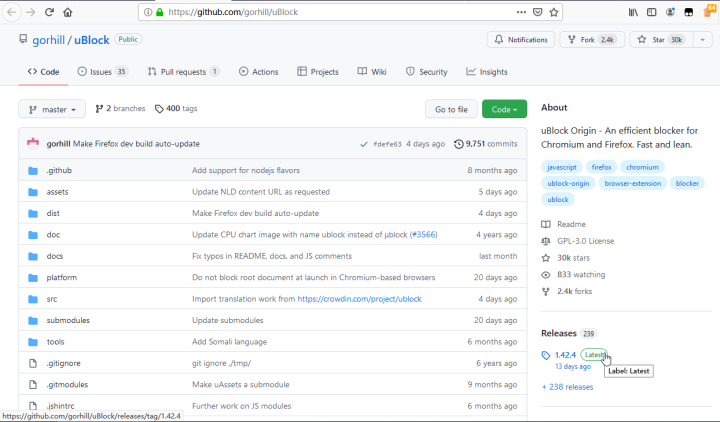The height and width of the screenshot is (422, 720).
Task: Open the doc folder
Action: click(x=53, y=235)
